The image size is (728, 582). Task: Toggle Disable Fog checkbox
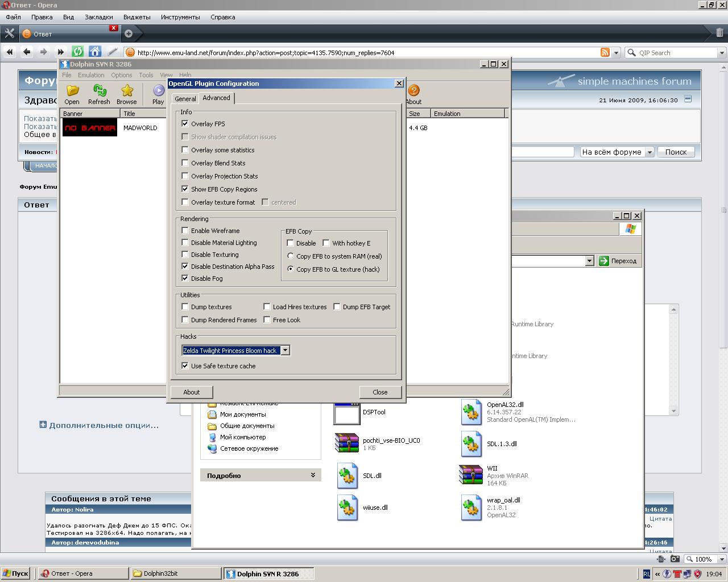(x=185, y=278)
